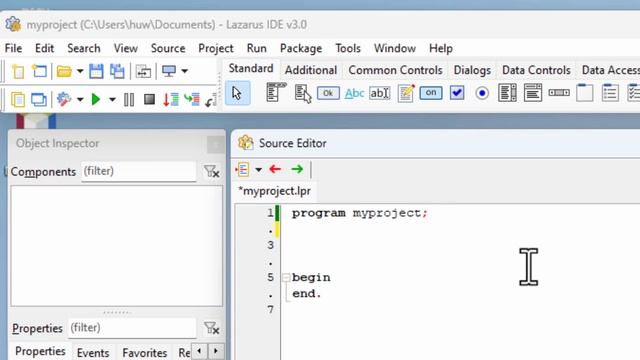Click the New Form toolbar icon

pyautogui.click(x=39, y=71)
